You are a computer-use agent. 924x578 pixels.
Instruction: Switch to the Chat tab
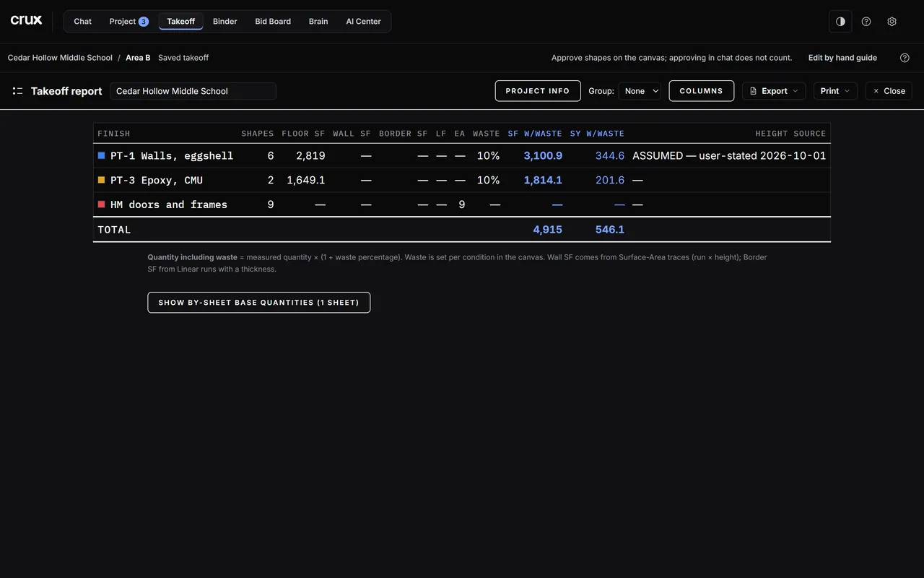82,22
